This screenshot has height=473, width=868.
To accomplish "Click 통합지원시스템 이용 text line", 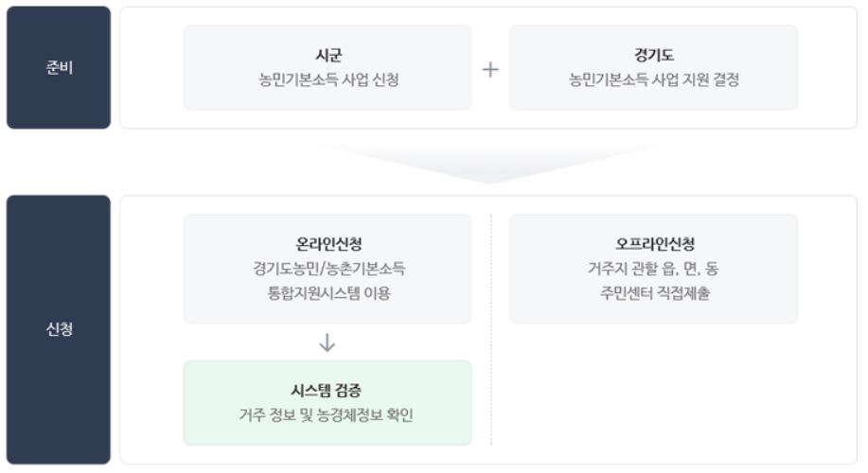I will [x=328, y=292].
